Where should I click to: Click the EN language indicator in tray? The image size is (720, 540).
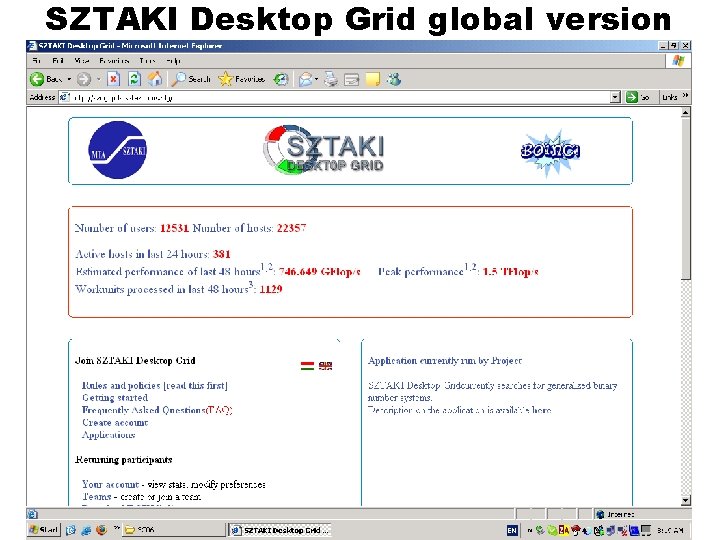pyautogui.click(x=512, y=530)
